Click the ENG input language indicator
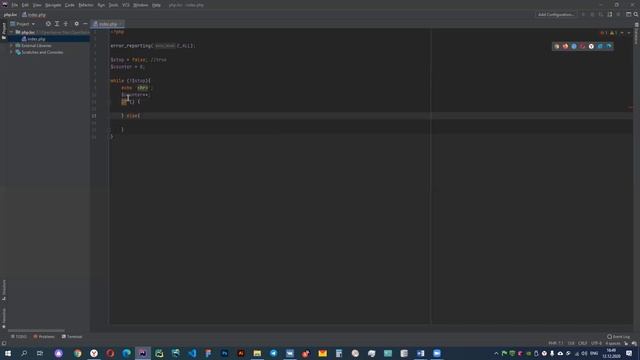 [x=594, y=353]
